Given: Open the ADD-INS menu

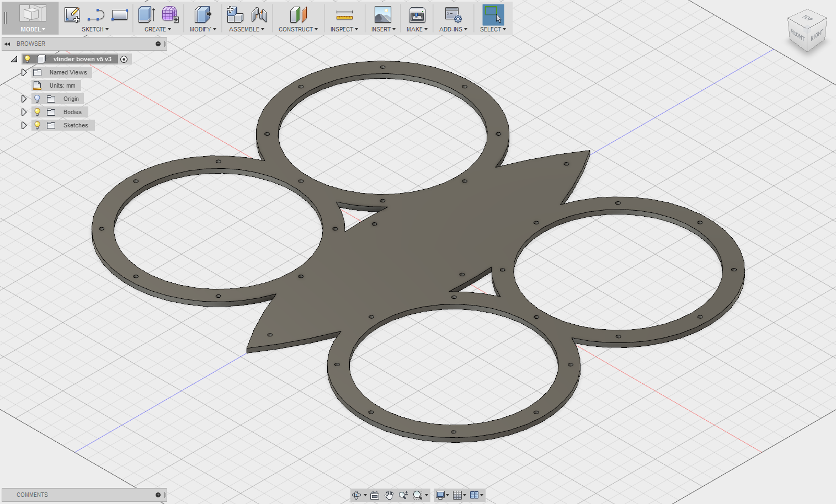Looking at the screenshot, I should click(x=453, y=29).
